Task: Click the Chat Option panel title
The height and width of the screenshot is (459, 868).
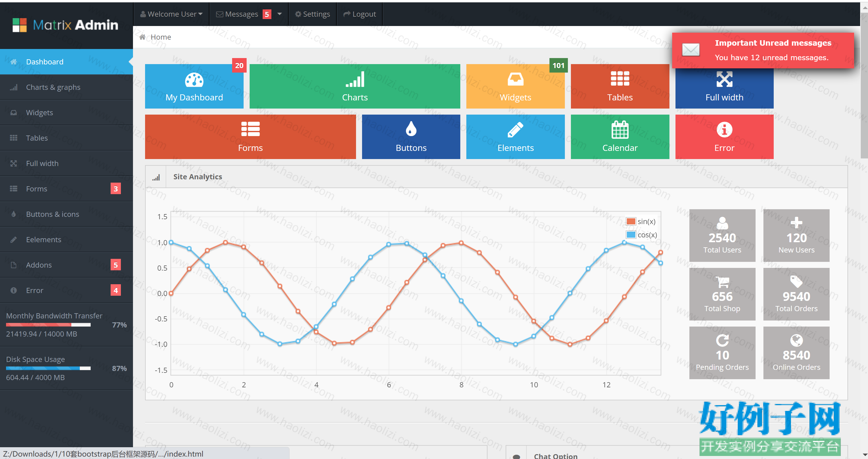Action: (x=555, y=456)
